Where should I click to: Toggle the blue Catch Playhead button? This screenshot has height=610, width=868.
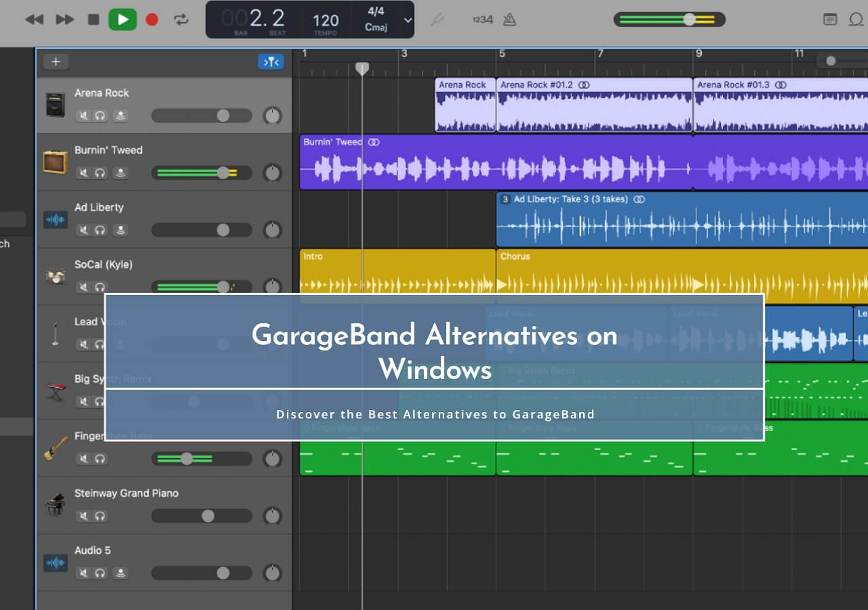pyautogui.click(x=271, y=62)
